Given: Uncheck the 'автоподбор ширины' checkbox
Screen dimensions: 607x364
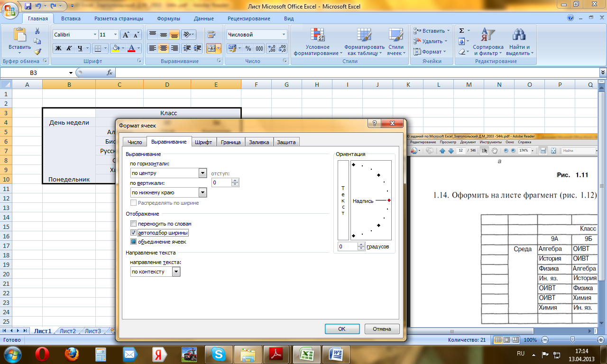Looking at the screenshot, I should 134,233.
